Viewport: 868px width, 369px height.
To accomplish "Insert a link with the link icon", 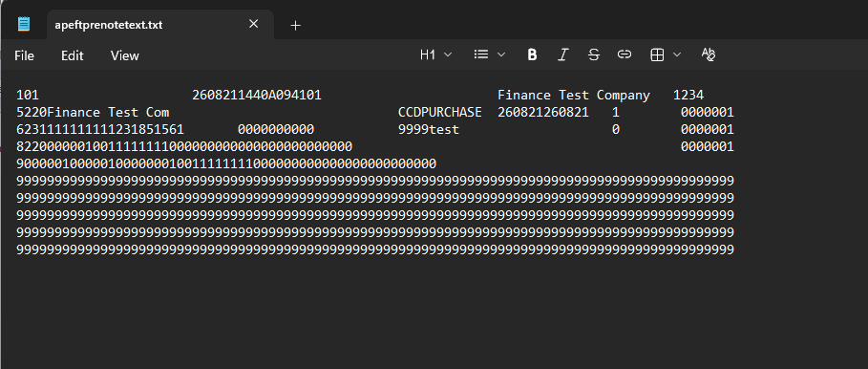I will point(625,54).
